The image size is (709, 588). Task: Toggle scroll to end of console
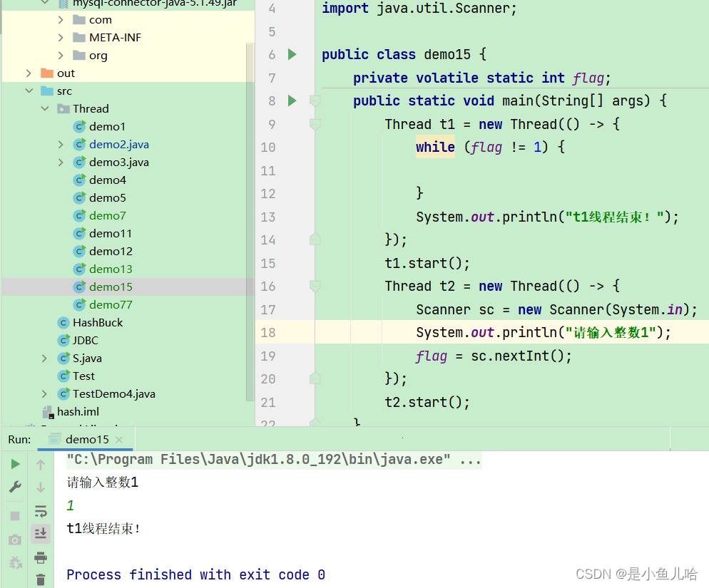(x=41, y=533)
